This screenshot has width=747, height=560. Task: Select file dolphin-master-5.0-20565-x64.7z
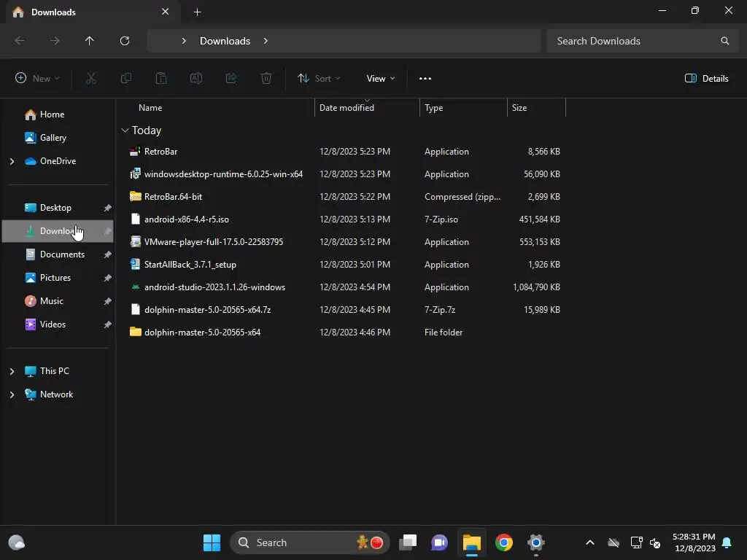(207, 309)
